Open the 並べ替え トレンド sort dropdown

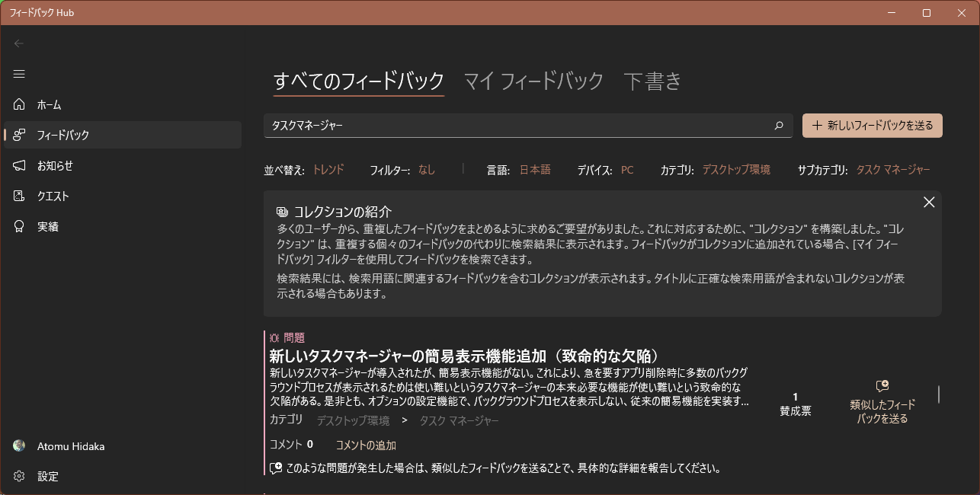point(328,170)
